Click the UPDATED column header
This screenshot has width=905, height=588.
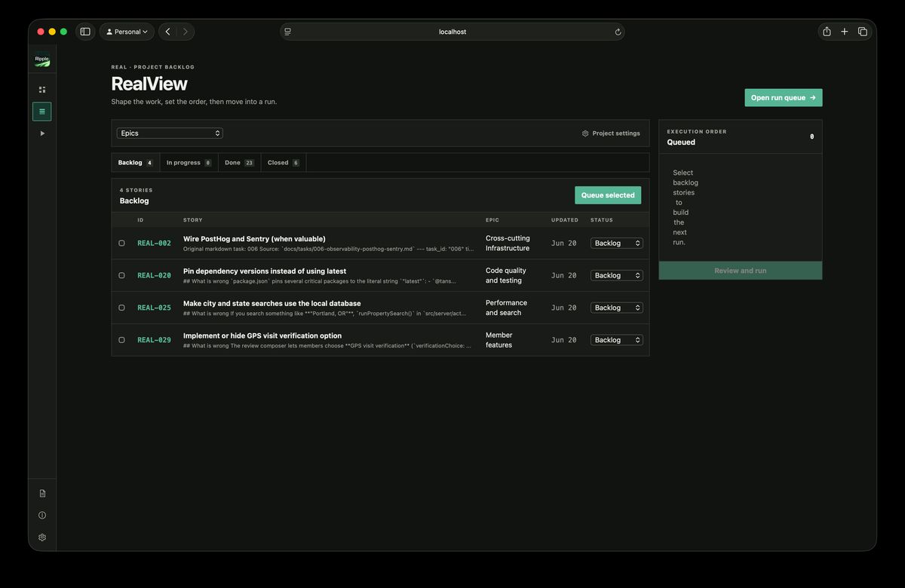[565, 220]
